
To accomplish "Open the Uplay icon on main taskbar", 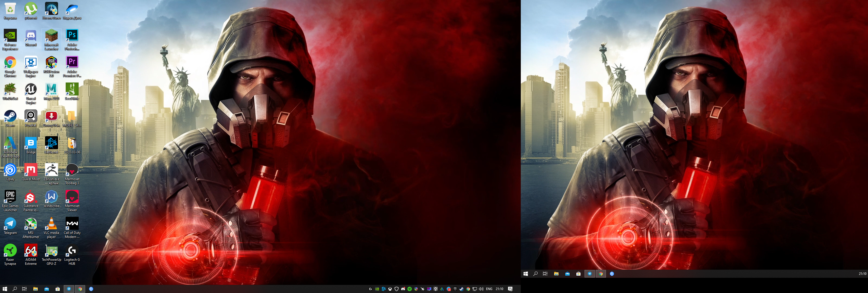I will [x=91, y=289].
